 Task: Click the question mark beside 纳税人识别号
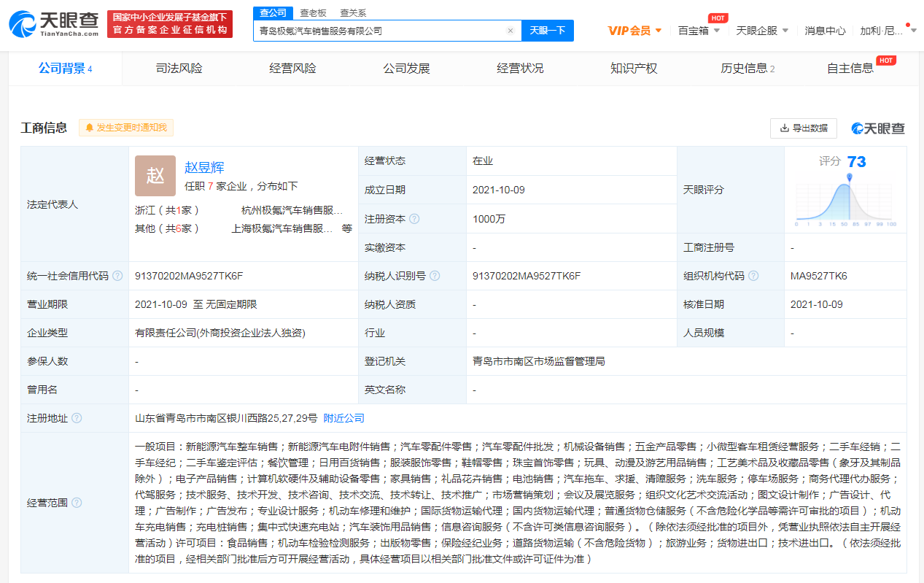click(x=435, y=275)
